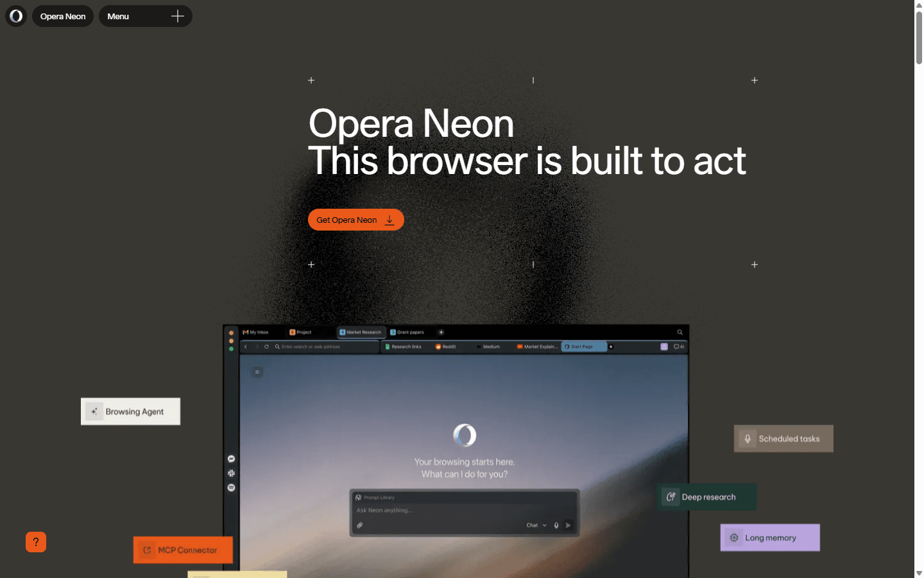Switch to the Grant papers tab

tap(407, 332)
